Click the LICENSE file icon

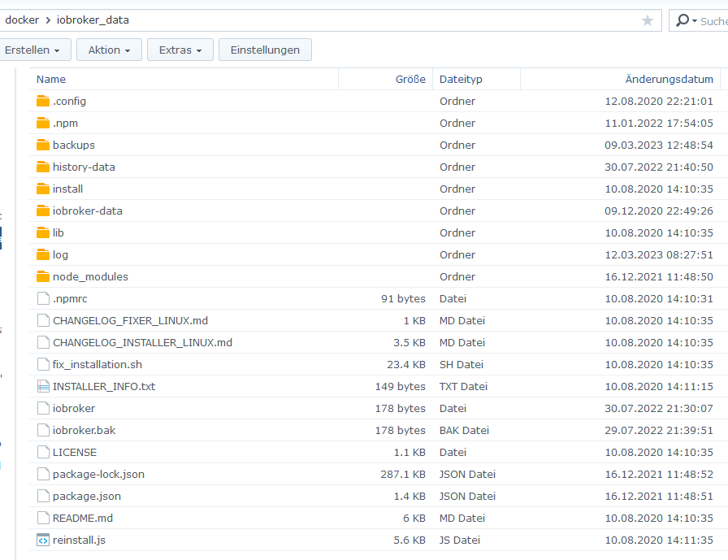(43, 452)
